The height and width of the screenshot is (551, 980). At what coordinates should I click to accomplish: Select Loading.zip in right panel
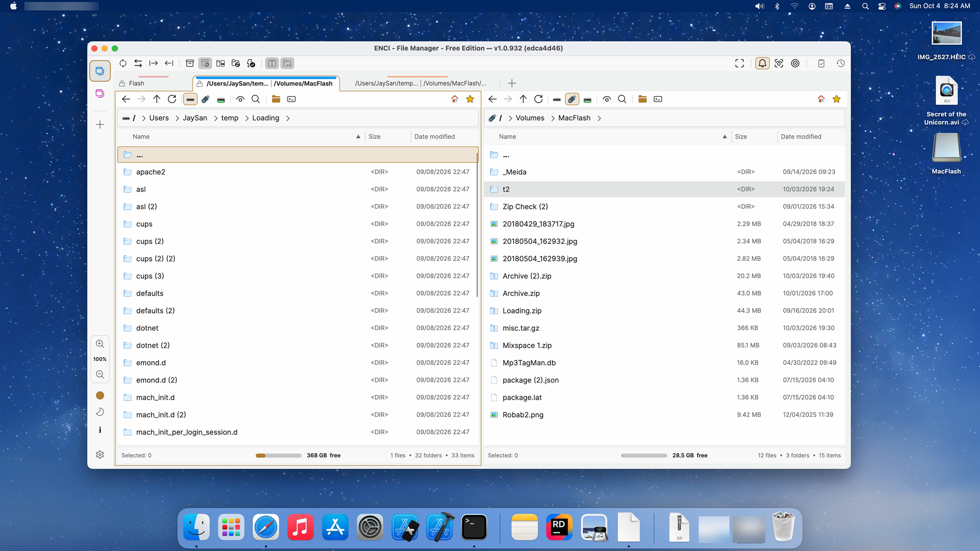point(664,311)
